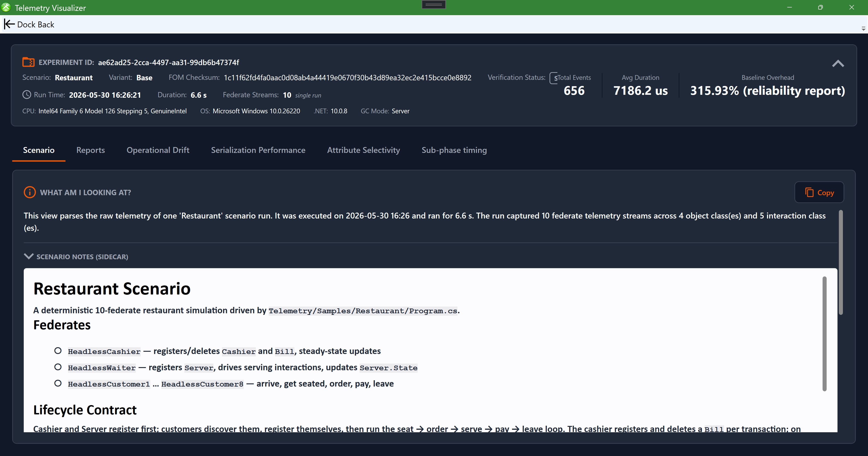
Task: Click the GC Mode value Server
Action: coord(401,111)
